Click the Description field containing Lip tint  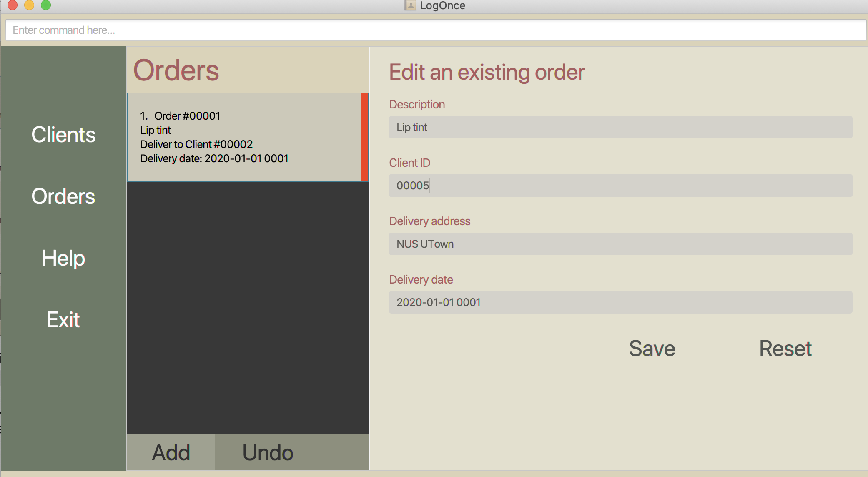(x=620, y=127)
